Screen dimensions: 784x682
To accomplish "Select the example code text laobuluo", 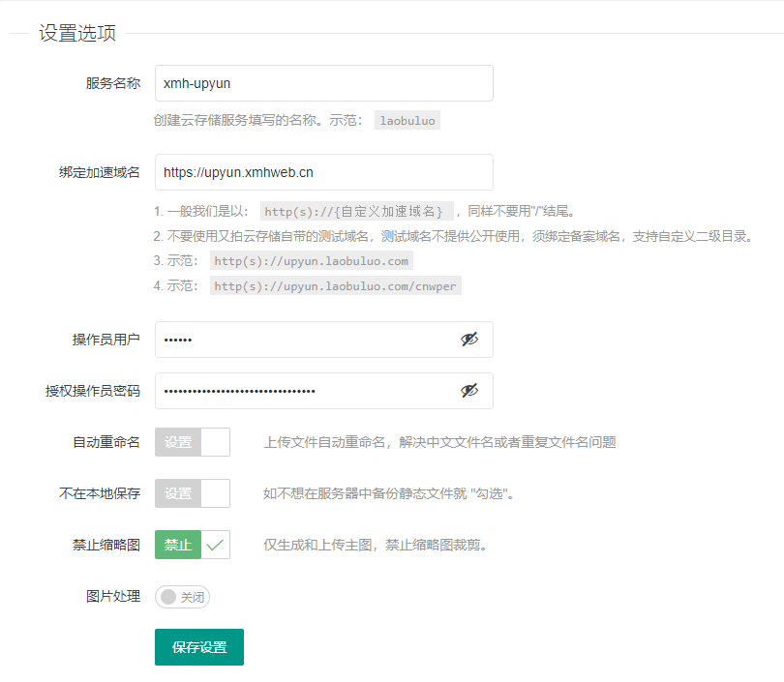I will click(x=407, y=120).
